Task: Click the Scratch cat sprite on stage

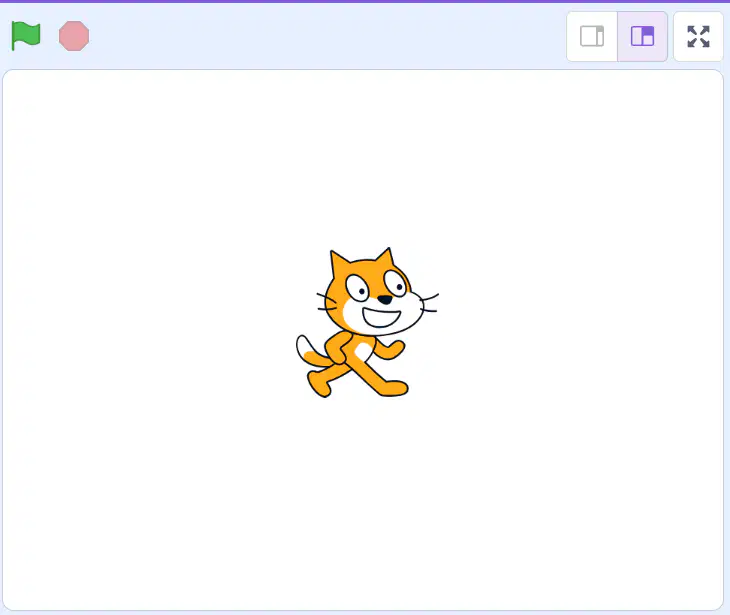Action: [x=367, y=323]
